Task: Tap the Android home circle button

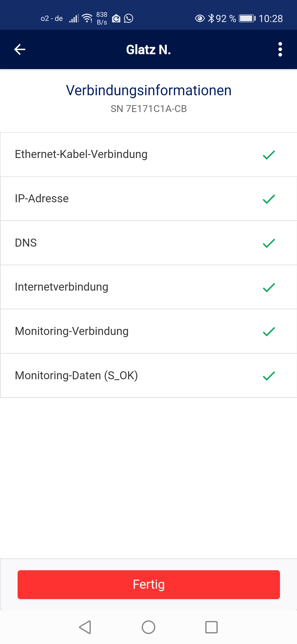Action: (x=148, y=627)
